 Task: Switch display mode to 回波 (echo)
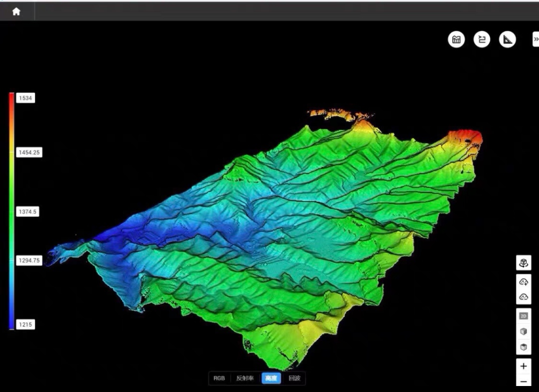[x=294, y=378]
